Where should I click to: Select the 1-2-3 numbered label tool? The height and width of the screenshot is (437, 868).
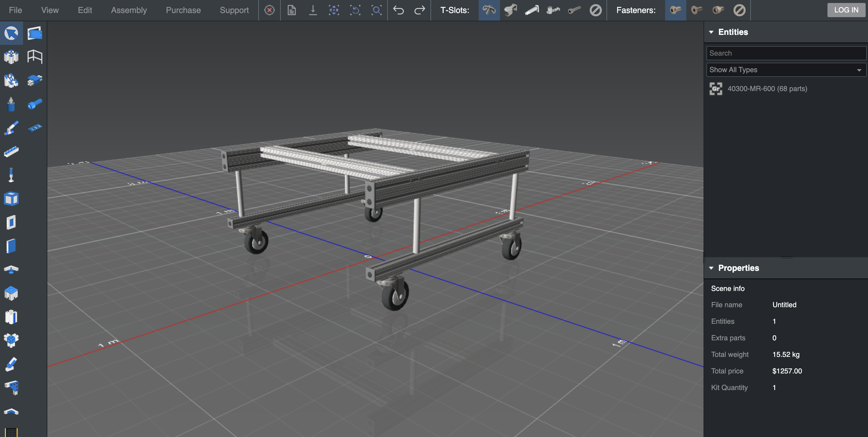click(35, 128)
